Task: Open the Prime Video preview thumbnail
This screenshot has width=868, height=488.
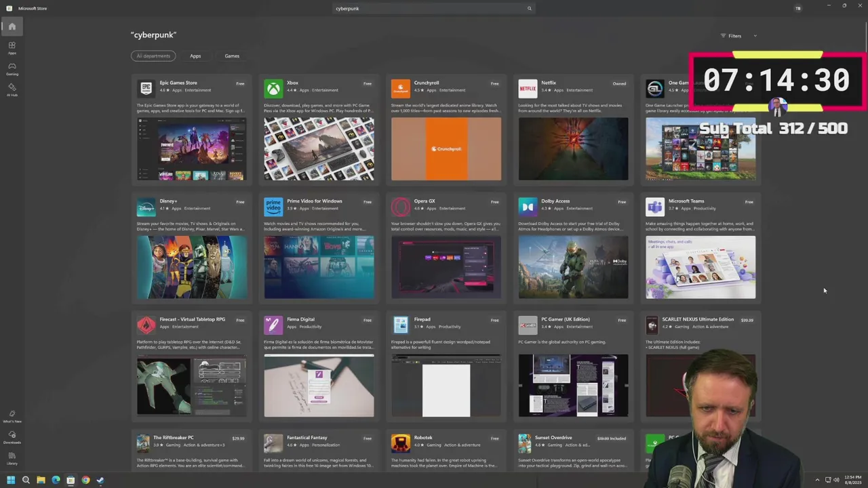Action: [x=319, y=267]
